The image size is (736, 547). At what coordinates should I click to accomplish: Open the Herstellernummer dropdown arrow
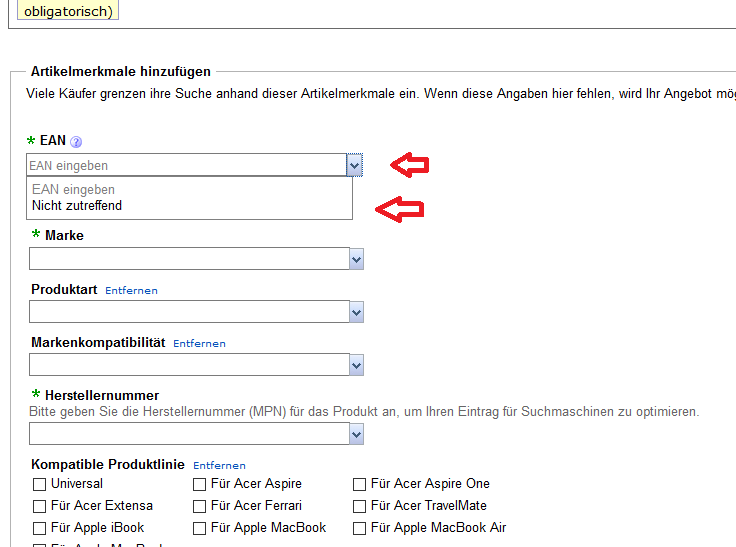pyautogui.click(x=356, y=434)
